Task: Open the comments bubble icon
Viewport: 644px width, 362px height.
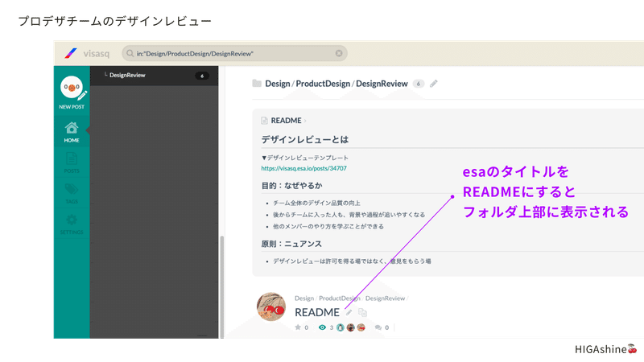Action: (x=378, y=327)
